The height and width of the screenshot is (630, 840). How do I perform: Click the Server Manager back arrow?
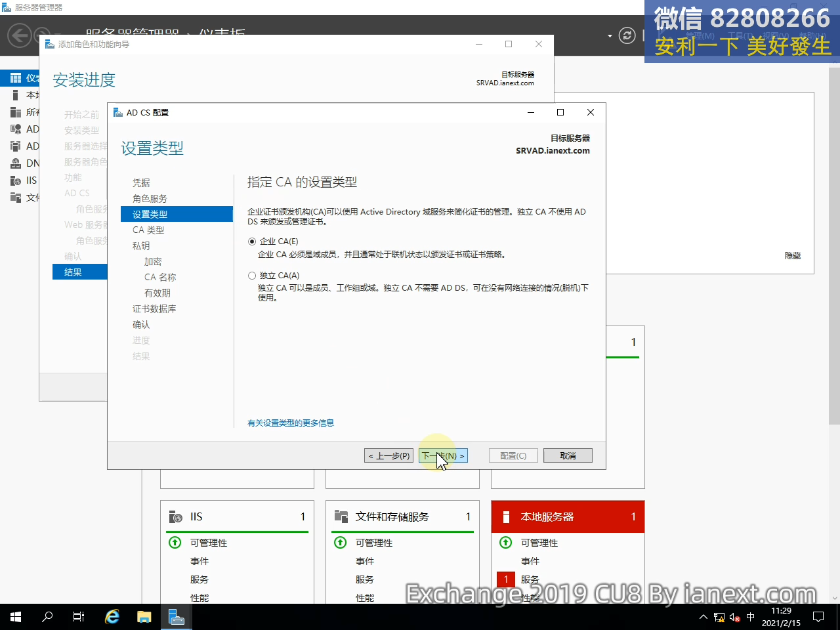(x=20, y=35)
